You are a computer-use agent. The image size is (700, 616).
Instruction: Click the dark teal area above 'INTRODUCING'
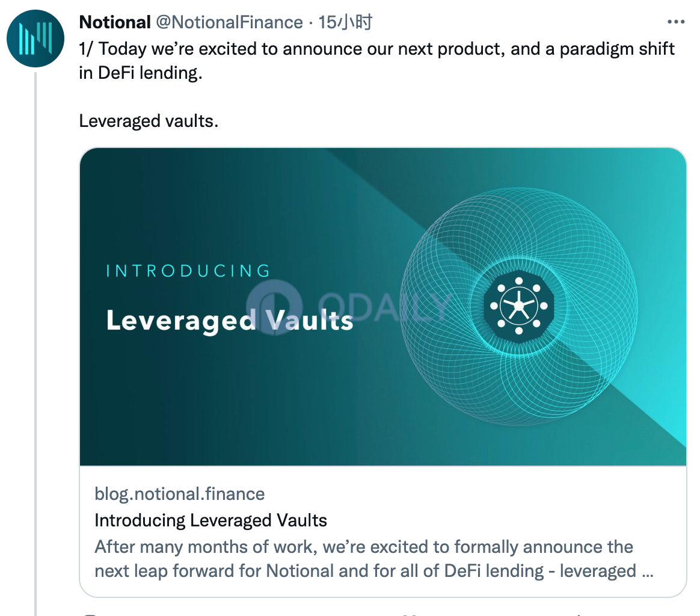188,206
